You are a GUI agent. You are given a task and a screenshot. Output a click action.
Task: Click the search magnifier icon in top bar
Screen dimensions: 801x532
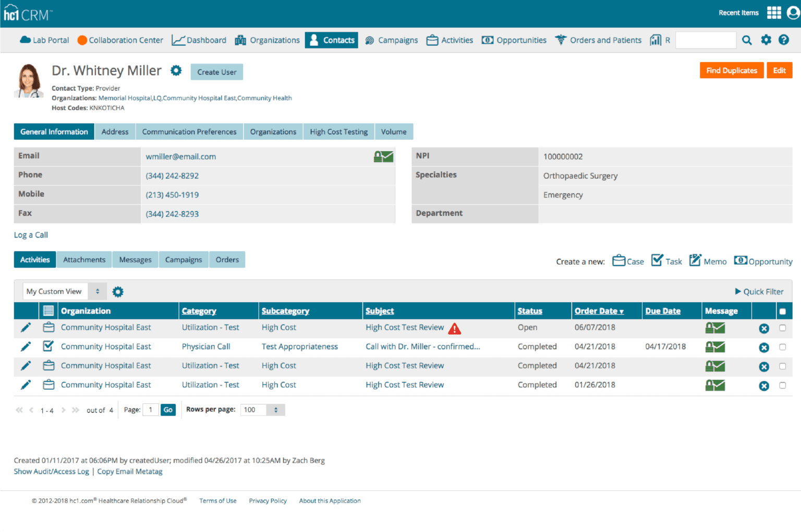click(747, 40)
